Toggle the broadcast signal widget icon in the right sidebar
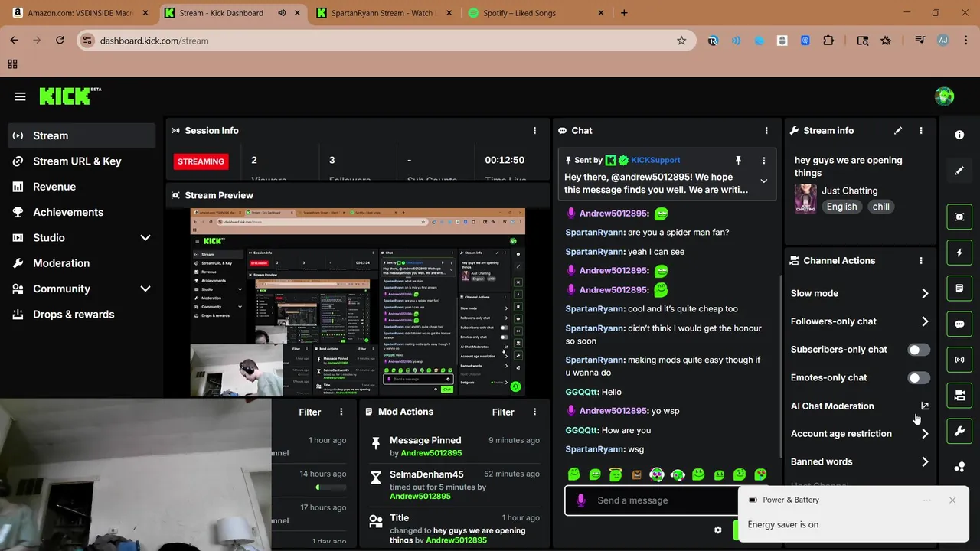The width and height of the screenshot is (980, 551). tap(959, 359)
